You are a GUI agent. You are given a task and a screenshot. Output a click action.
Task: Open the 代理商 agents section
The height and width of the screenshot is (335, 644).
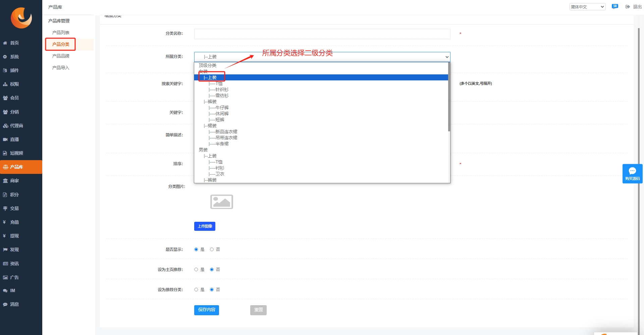21,126
